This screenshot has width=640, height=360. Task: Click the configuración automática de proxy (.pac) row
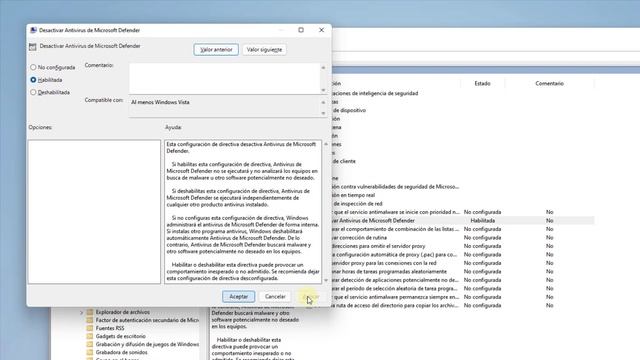pos(463,254)
